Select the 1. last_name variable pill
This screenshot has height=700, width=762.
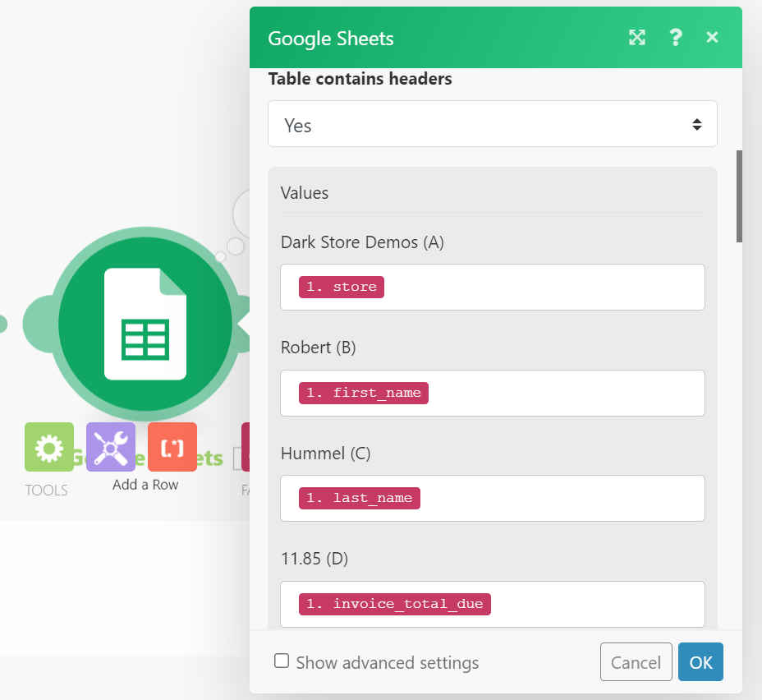[359, 498]
